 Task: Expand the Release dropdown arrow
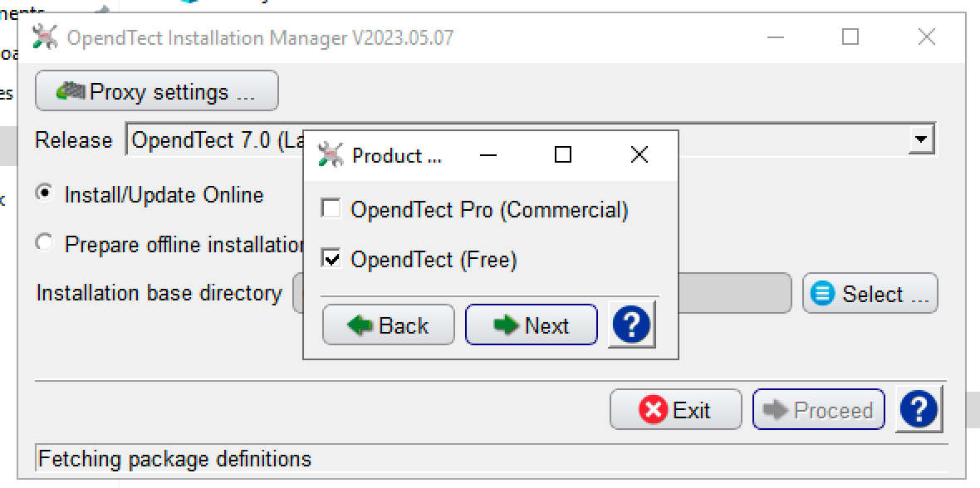[920, 139]
